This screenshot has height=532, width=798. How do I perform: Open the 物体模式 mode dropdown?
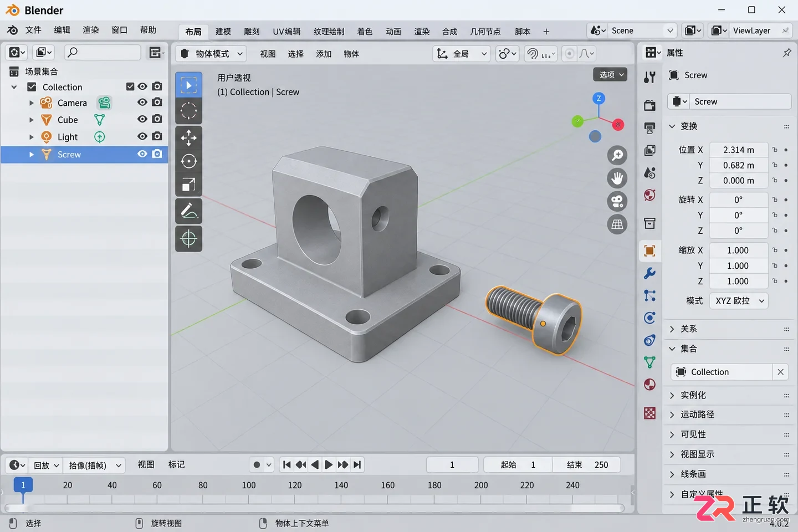coord(211,54)
